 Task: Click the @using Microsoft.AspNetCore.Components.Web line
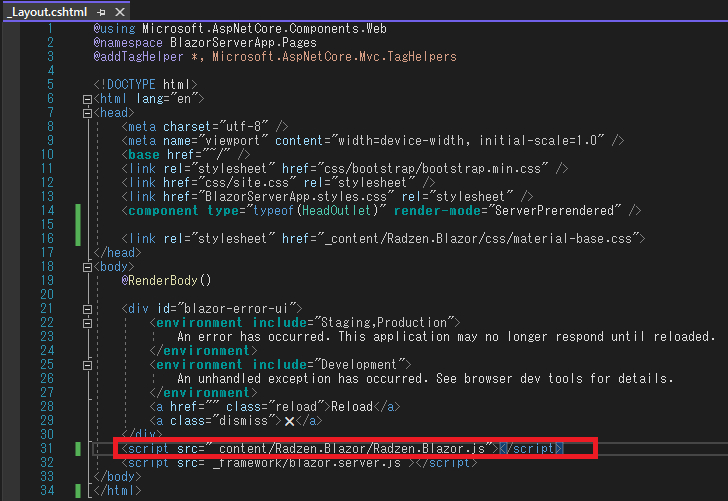240,29
